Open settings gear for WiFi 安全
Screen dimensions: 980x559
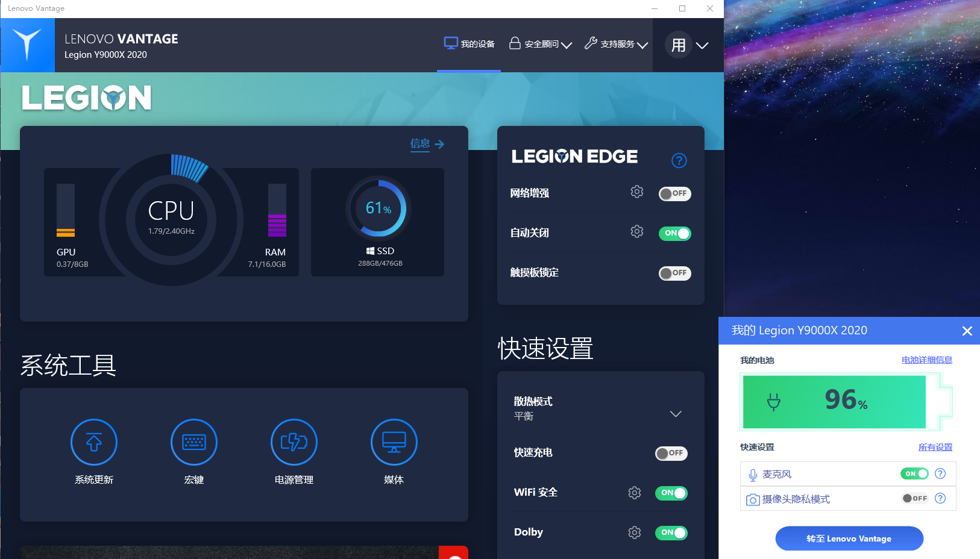pos(635,493)
